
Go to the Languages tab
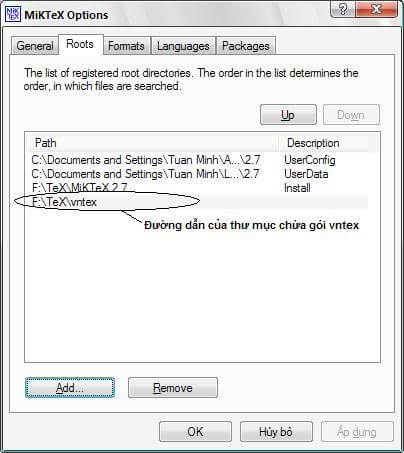[x=183, y=46]
